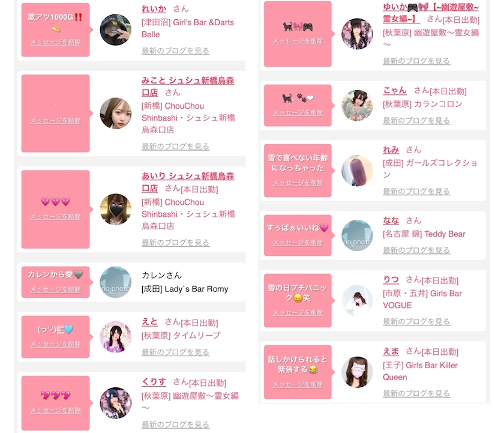Viewport: 504px width, 433px height.
Task: Open the れいか name link
Action: point(154,8)
